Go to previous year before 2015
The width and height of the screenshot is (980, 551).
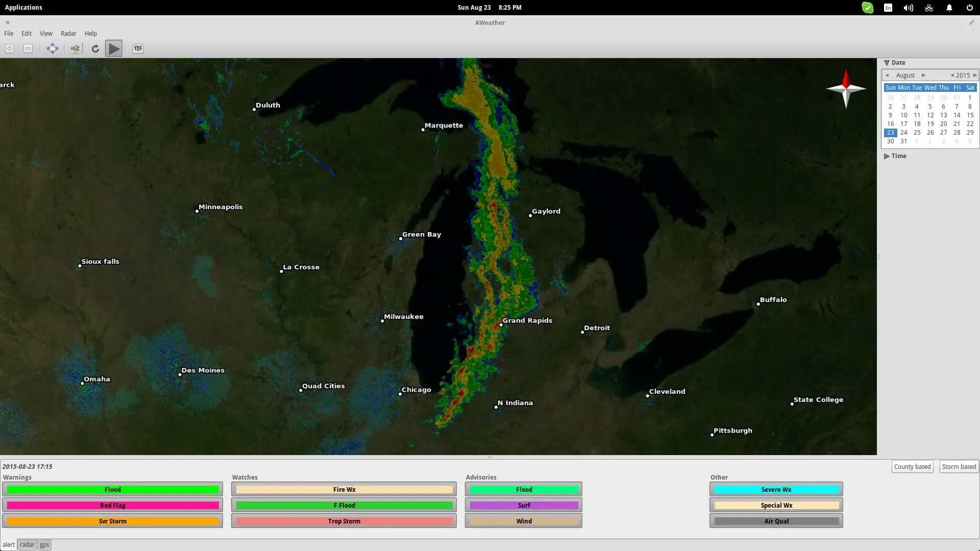pyautogui.click(x=952, y=76)
